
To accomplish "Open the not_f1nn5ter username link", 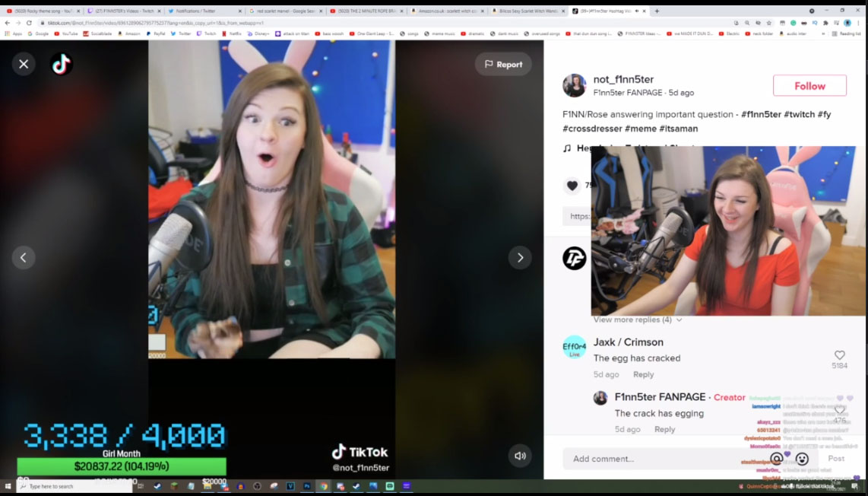I will [x=623, y=79].
